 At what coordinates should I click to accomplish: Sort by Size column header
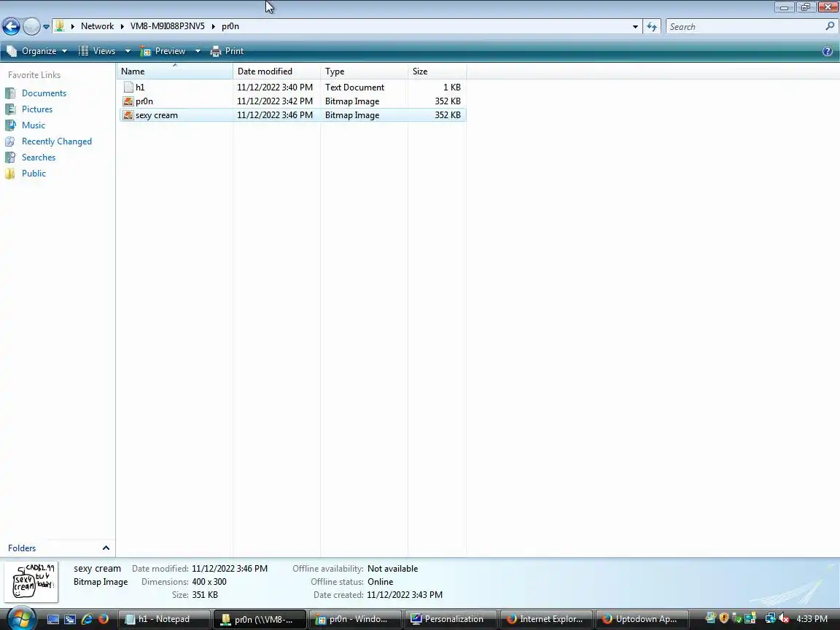437,71
